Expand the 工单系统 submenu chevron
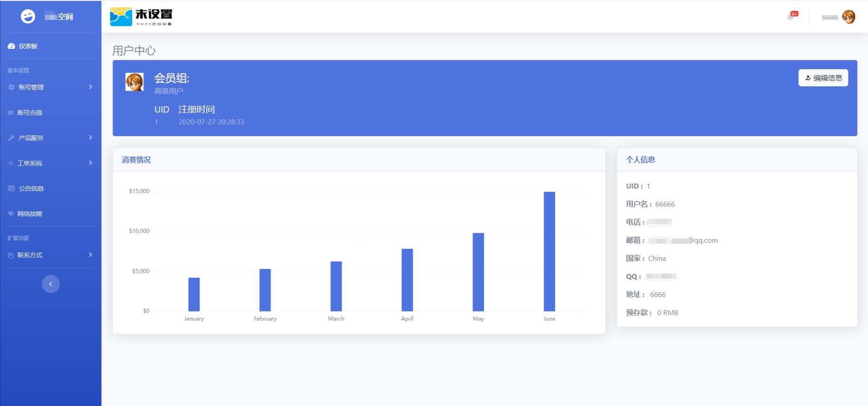 (90, 163)
